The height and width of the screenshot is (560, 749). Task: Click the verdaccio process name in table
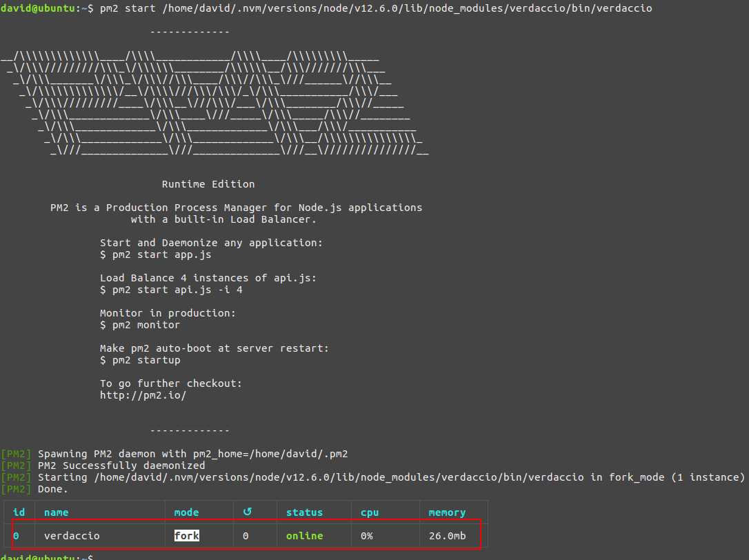click(72, 536)
